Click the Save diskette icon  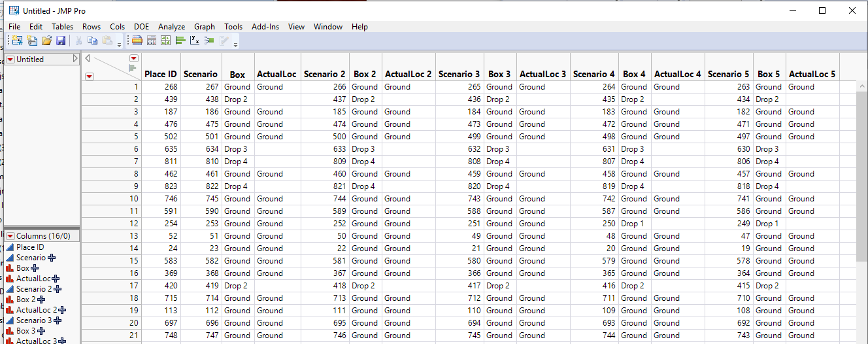pyautogui.click(x=61, y=41)
